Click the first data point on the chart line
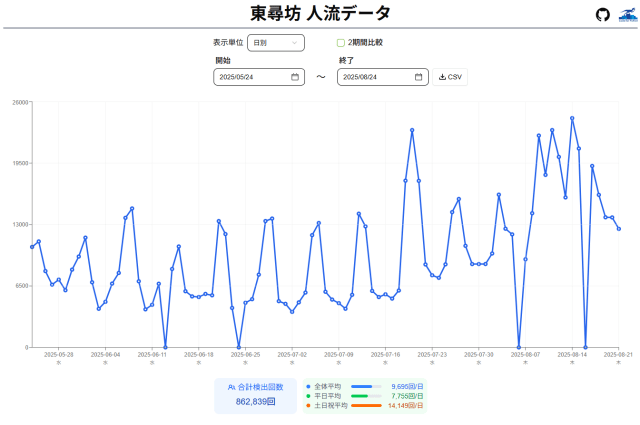640x425 pixels. (32, 247)
